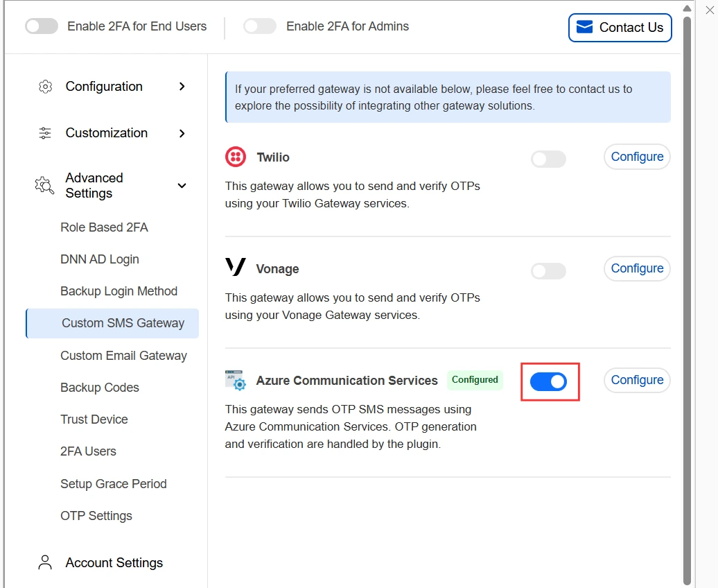The height and width of the screenshot is (588, 718).
Task: Open DNN AD Login settings
Action: 100,259
